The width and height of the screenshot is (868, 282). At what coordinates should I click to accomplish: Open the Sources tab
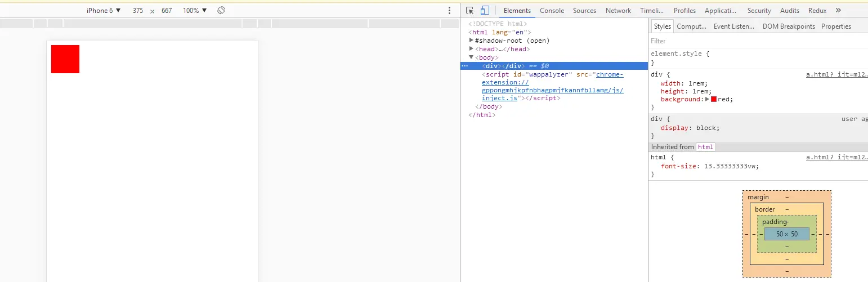(584, 10)
